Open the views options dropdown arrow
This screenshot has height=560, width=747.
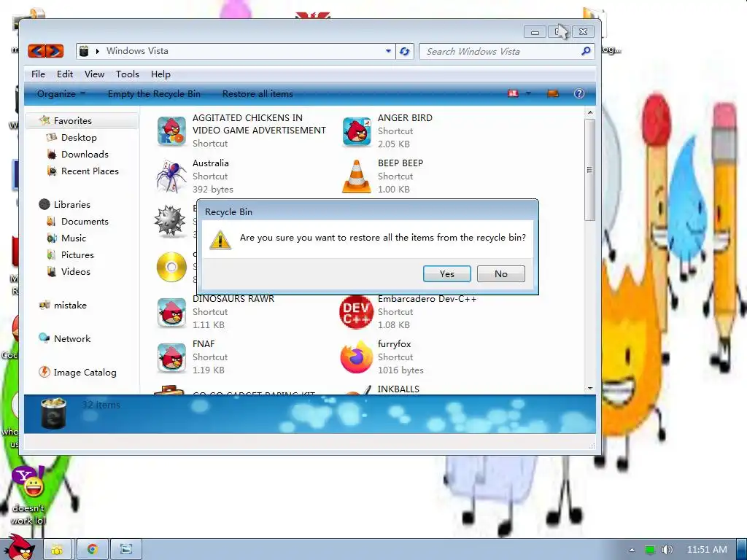(x=528, y=93)
